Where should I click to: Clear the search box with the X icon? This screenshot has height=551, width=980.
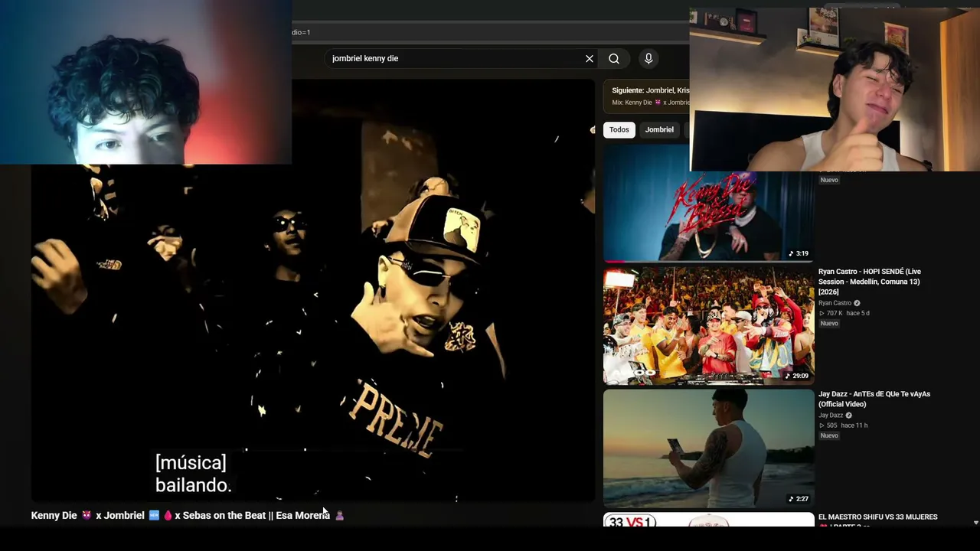(x=590, y=58)
